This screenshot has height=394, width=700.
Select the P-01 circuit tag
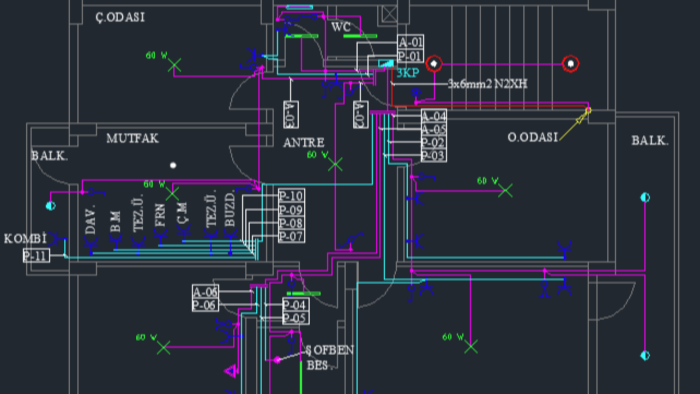[x=410, y=57]
